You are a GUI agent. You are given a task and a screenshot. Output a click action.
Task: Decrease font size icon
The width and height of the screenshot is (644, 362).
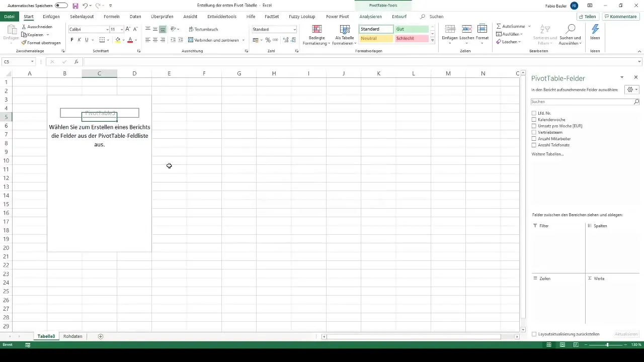(135, 30)
